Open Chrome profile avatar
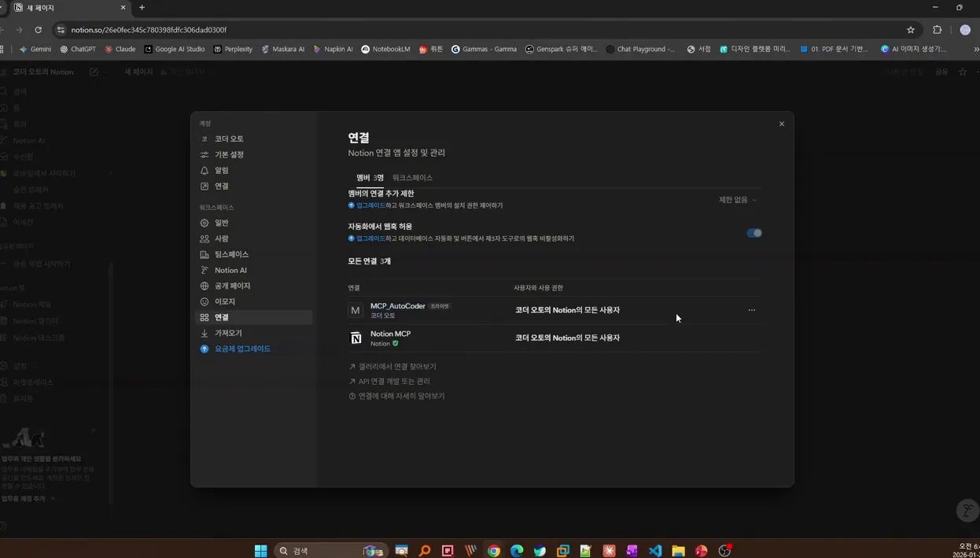Image resolution: width=980 pixels, height=558 pixels. 965,30
